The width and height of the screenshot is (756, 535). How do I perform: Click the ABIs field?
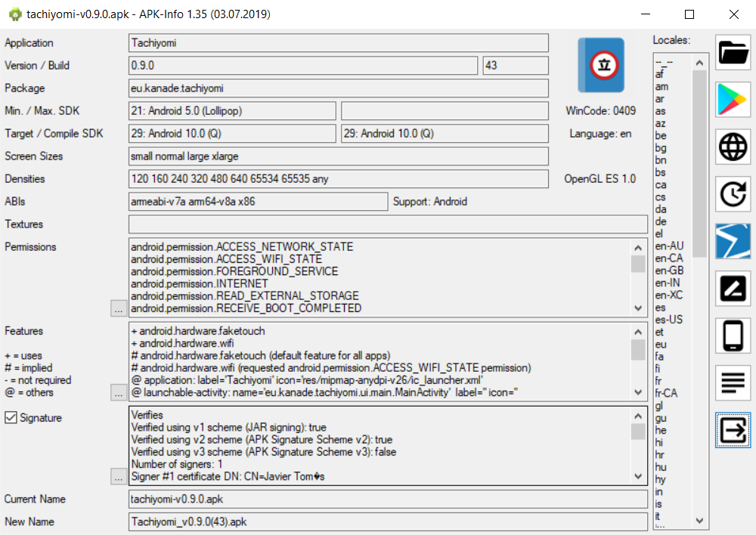[258, 202]
